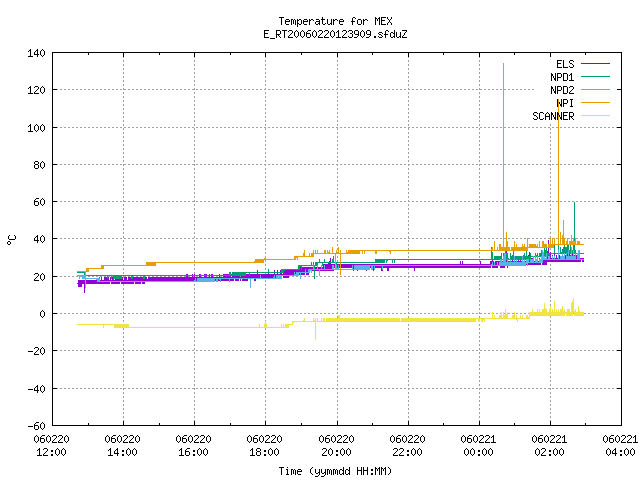The image size is (640, 480).
Task: Click the x-axis tick 060220 16:00
Action: tap(193, 446)
